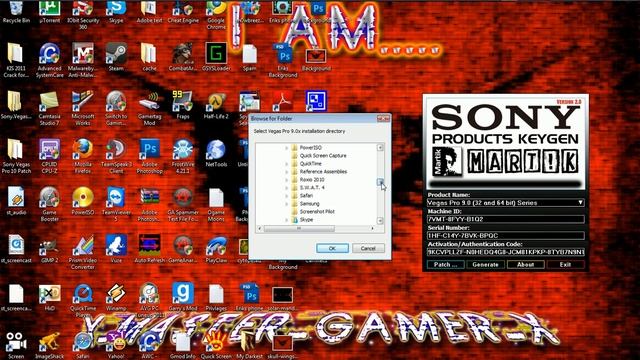Launch the QuickTime Player shortcut

tap(83, 300)
